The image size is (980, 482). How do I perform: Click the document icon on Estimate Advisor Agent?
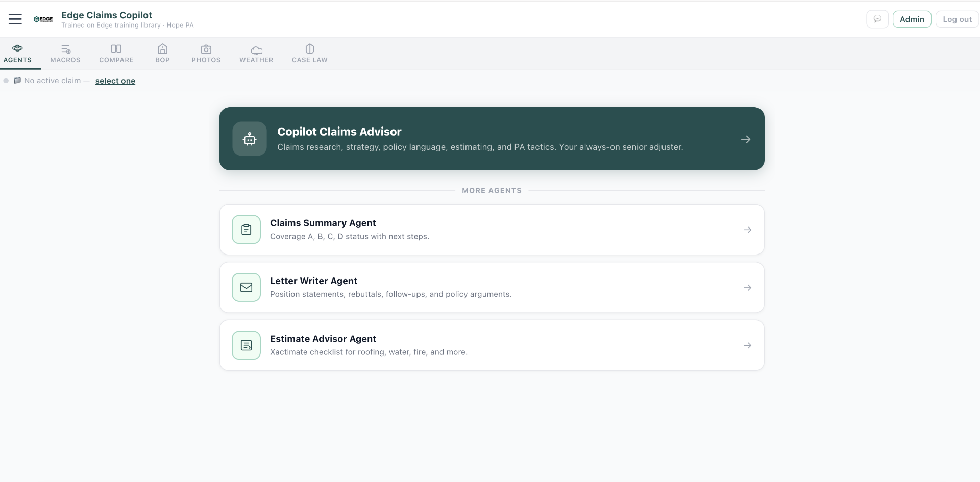click(246, 345)
